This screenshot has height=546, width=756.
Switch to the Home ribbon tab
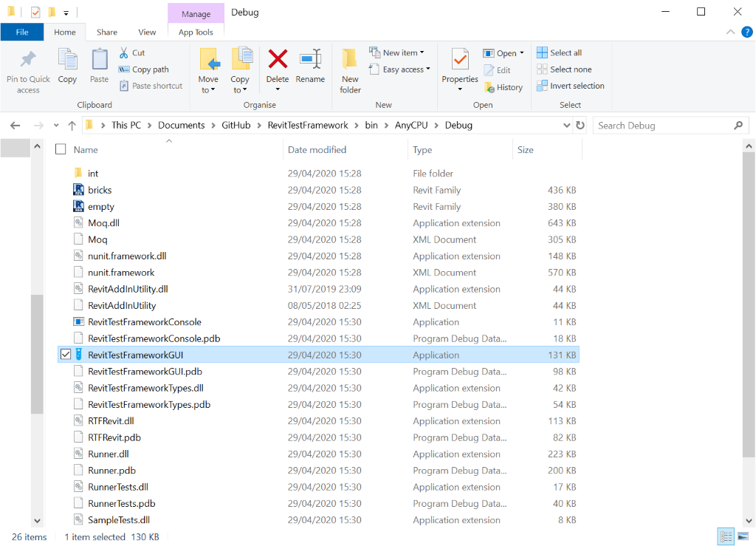click(x=65, y=32)
